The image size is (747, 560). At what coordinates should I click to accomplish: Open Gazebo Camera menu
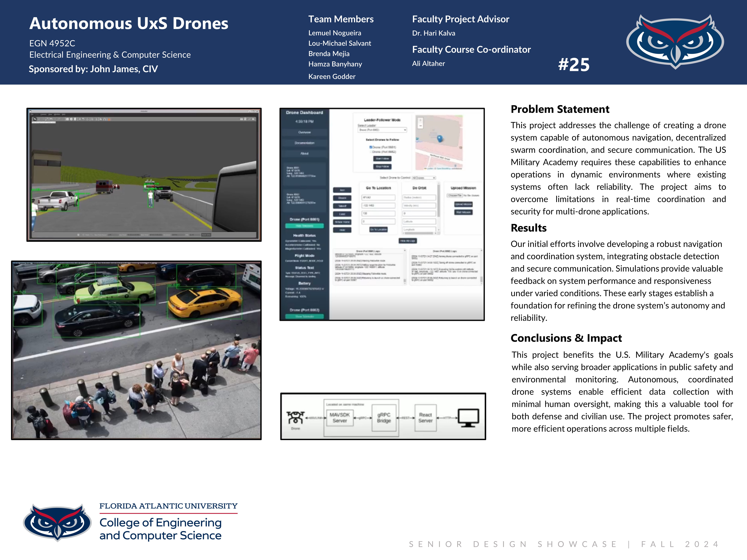click(43, 114)
